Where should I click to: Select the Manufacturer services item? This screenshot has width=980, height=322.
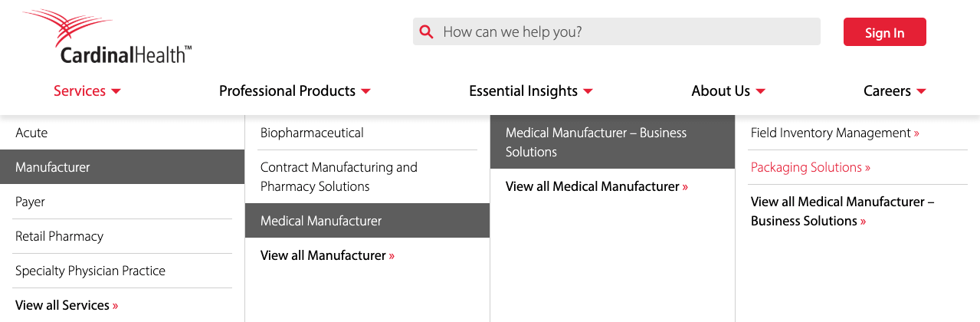click(x=122, y=167)
